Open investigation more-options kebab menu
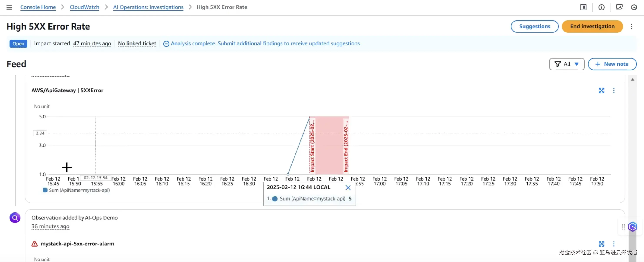This screenshot has height=262, width=644. [631, 27]
